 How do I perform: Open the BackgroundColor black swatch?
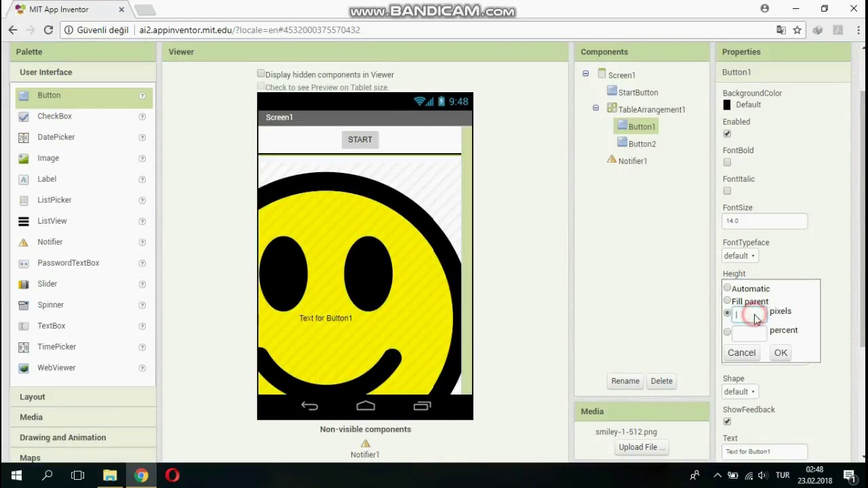click(727, 105)
